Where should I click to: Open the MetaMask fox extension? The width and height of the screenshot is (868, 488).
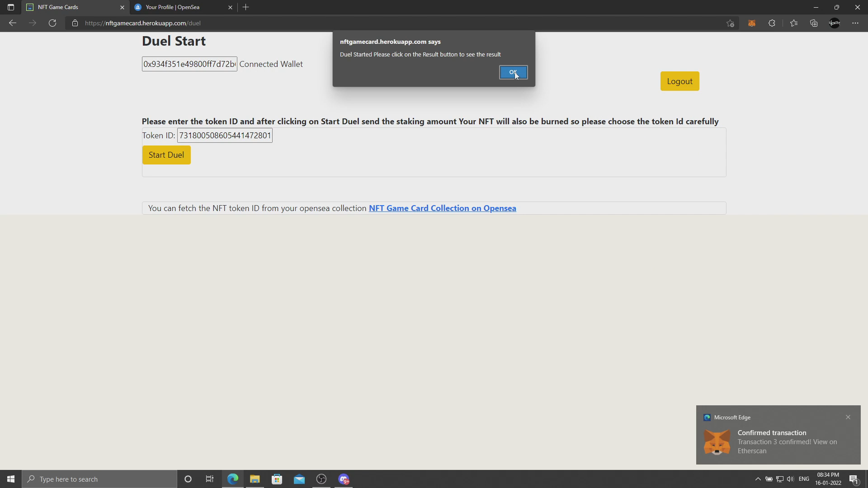tap(752, 23)
